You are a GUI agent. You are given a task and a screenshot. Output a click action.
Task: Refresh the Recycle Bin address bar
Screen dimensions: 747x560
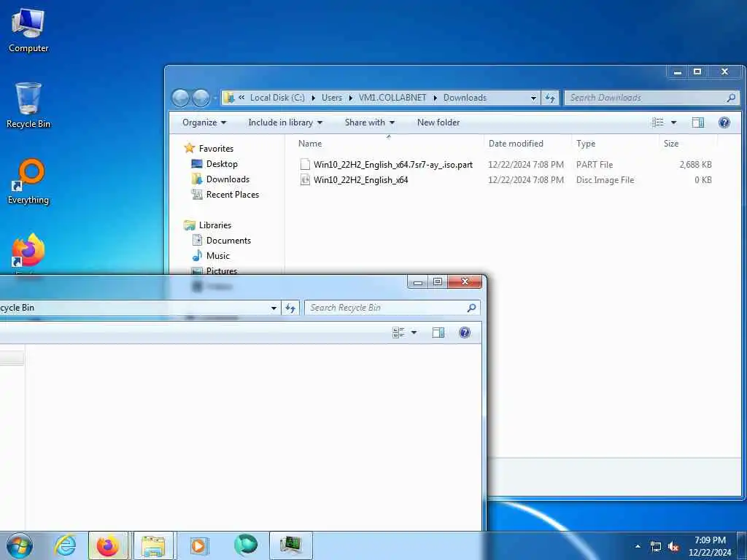tap(290, 308)
